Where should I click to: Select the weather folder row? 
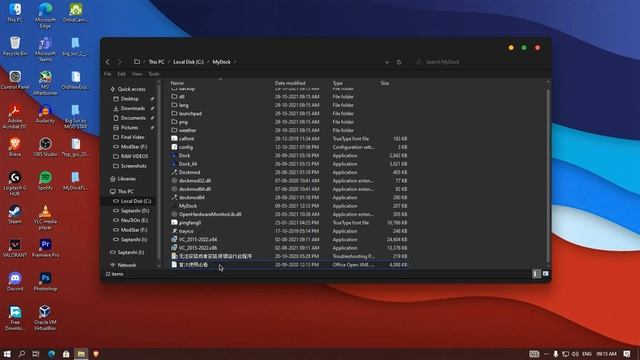290,130
